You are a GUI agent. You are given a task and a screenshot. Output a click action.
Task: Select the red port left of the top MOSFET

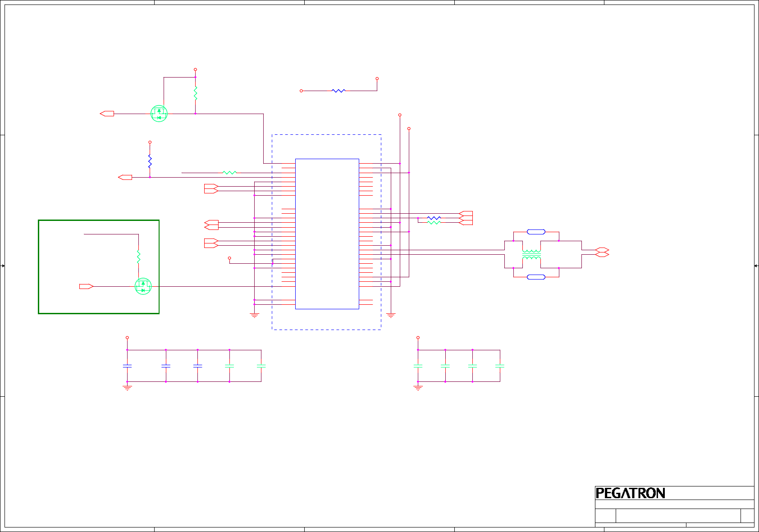coord(107,114)
